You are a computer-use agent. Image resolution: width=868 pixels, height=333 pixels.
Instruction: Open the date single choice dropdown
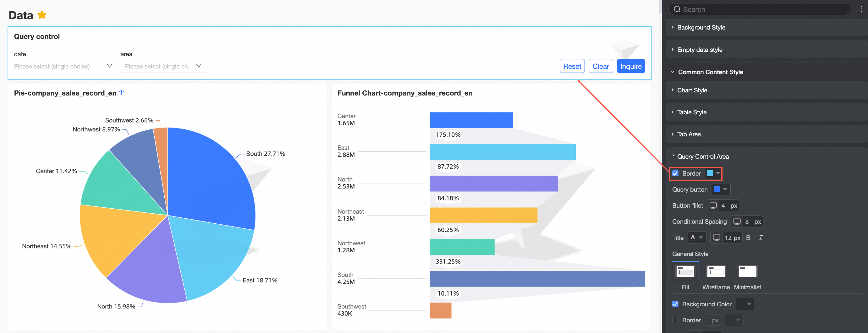[63, 66]
